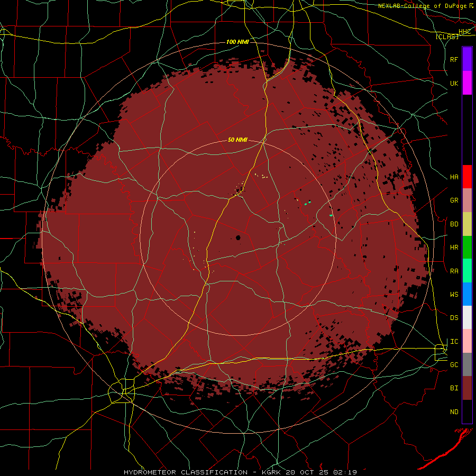Click the RA legend label
The height and width of the screenshot is (476, 476).
coord(454,271)
